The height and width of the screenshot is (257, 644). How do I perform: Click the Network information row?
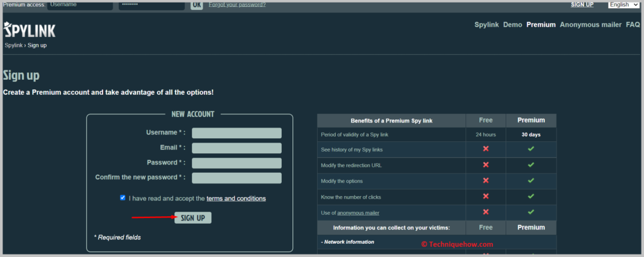click(436, 242)
